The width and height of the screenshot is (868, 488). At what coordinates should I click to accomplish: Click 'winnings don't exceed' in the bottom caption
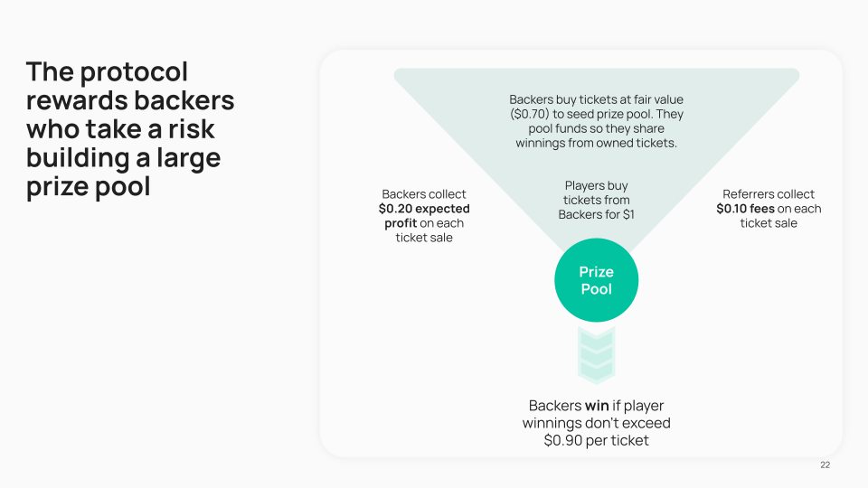click(x=596, y=423)
